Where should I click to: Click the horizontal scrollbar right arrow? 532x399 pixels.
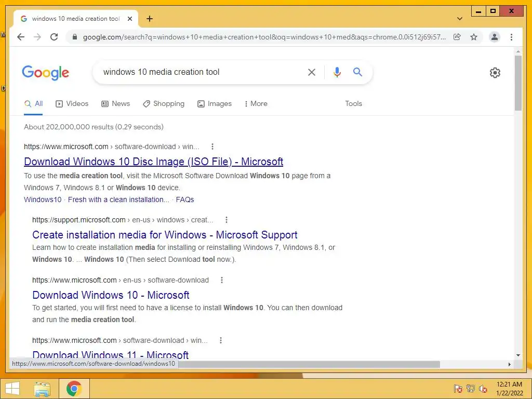pyautogui.click(x=509, y=364)
